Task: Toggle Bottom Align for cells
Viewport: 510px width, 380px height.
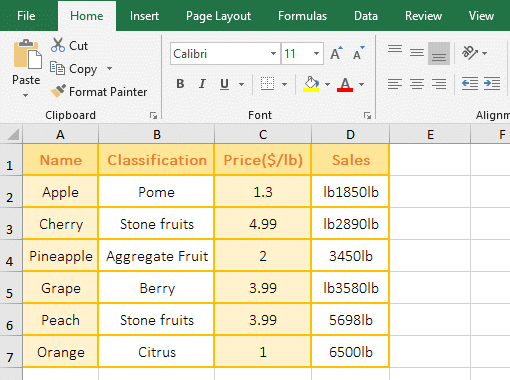Action: coord(439,53)
